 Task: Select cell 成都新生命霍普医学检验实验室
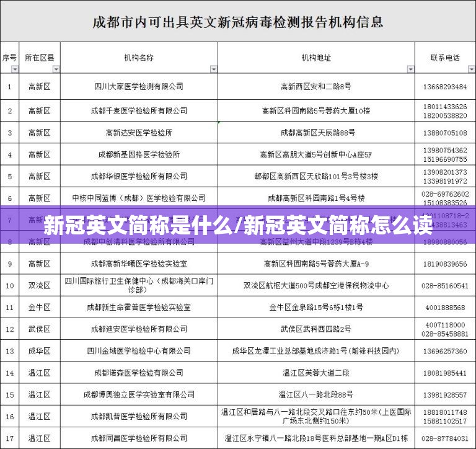[x=139, y=308]
